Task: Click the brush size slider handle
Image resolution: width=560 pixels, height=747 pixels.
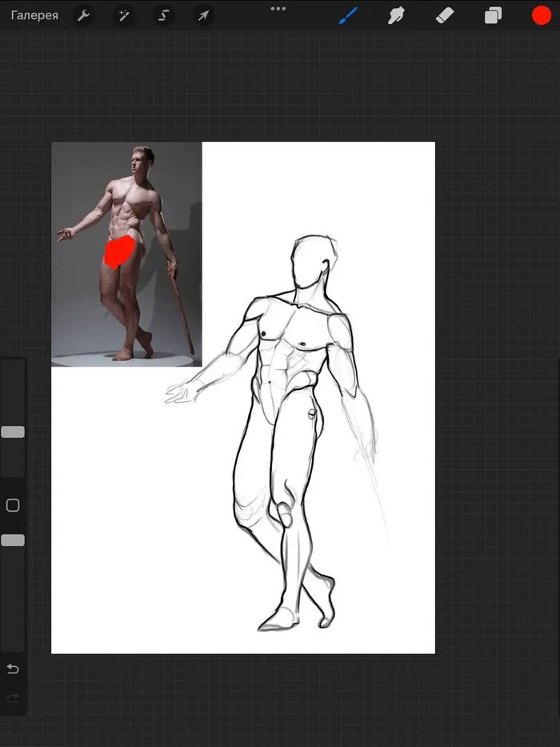Action: (13, 432)
